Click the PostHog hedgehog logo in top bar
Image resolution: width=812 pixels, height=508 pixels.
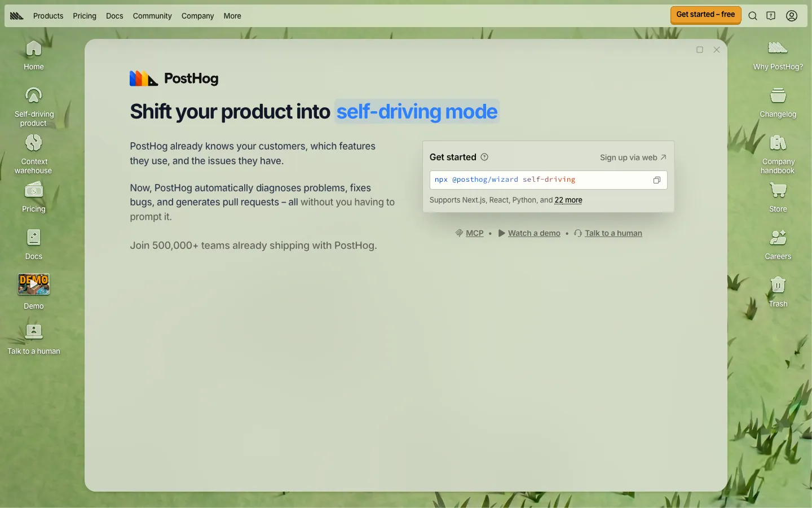tap(17, 16)
